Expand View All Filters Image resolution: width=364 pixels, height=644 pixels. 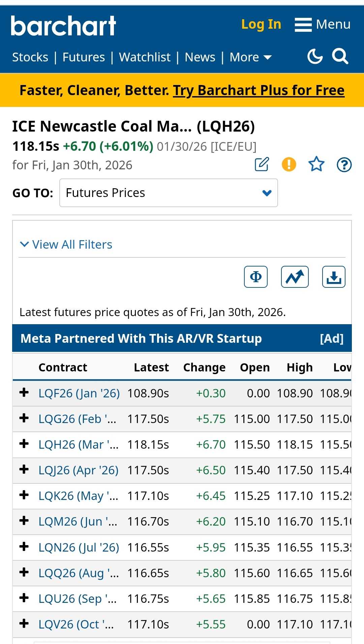click(66, 245)
